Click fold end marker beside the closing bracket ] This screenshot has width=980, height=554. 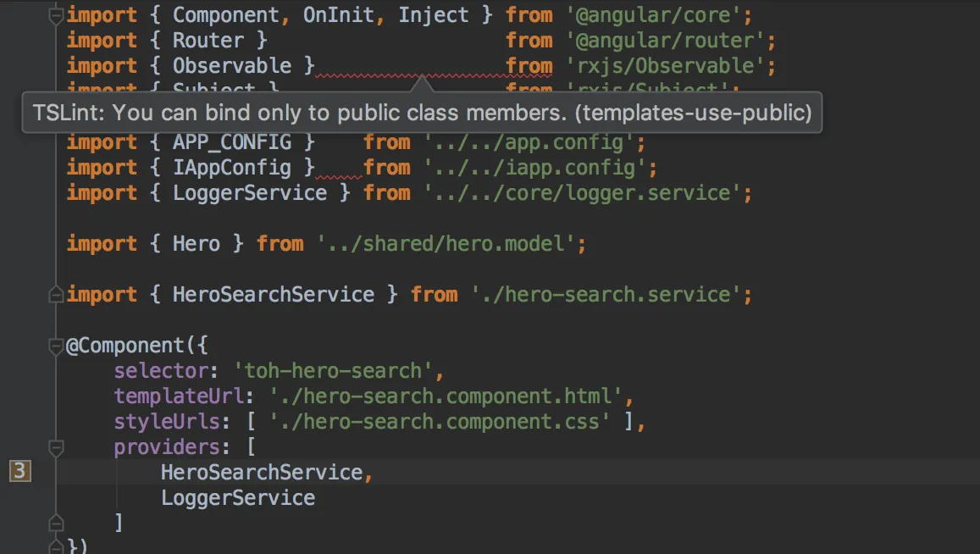(x=56, y=523)
